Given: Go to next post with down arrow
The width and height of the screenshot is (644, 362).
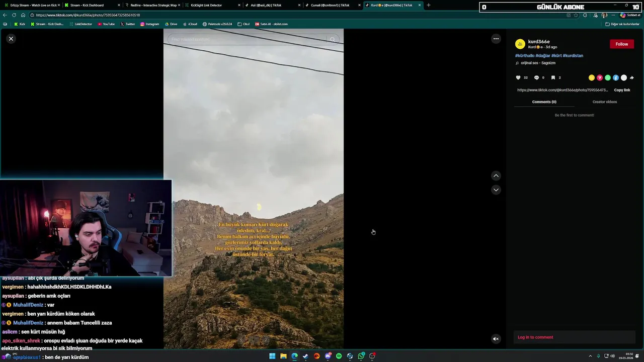Looking at the screenshot, I should click(x=496, y=190).
